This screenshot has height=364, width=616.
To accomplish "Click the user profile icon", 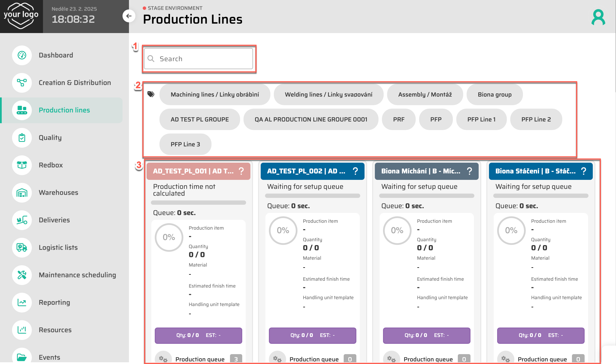I will [598, 17].
